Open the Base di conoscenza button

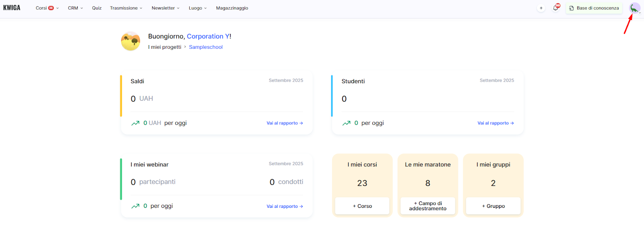(594, 8)
